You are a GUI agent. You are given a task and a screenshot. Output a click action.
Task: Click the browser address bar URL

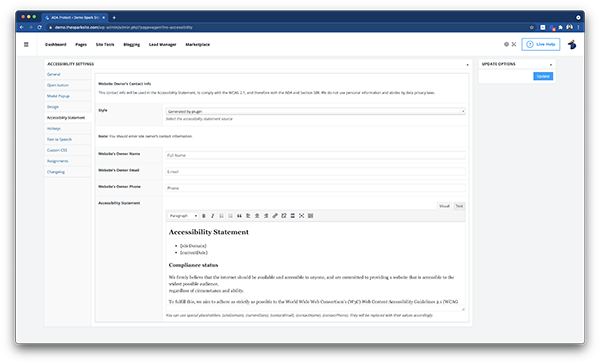coord(124,27)
